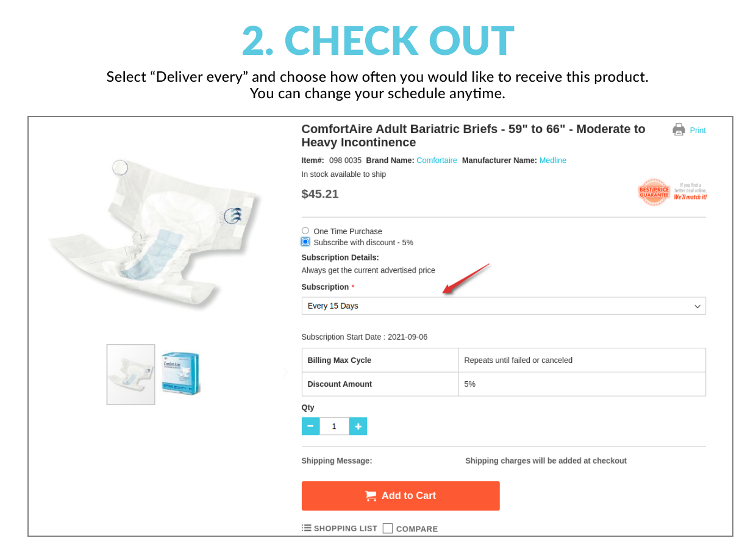
Task: Select Subscribe with discount - 5% option
Action: (x=305, y=241)
